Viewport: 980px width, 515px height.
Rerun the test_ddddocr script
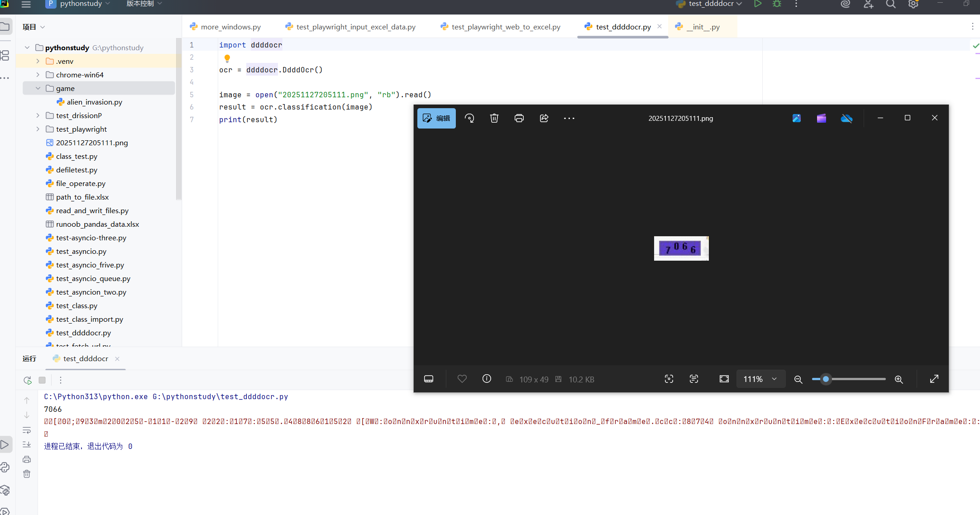point(27,380)
